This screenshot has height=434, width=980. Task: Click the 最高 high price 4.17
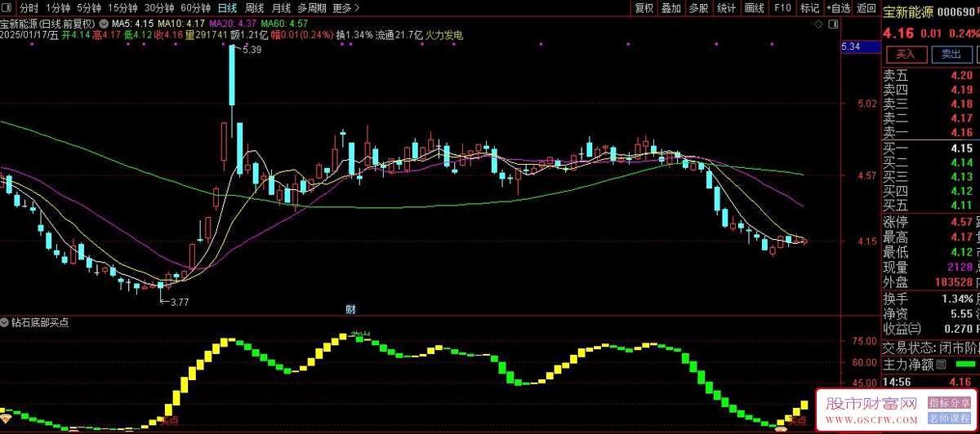tap(960, 237)
